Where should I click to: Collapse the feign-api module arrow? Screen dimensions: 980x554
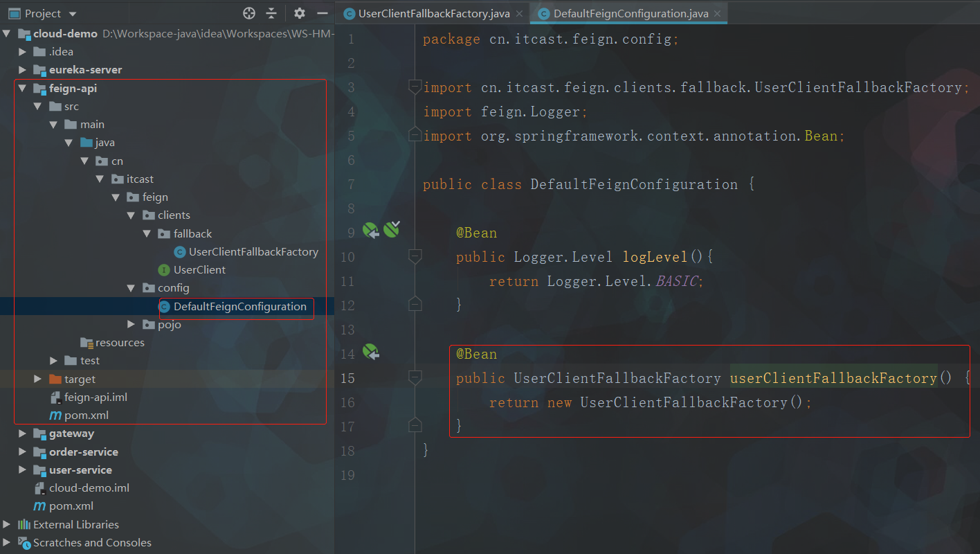tap(23, 88)
